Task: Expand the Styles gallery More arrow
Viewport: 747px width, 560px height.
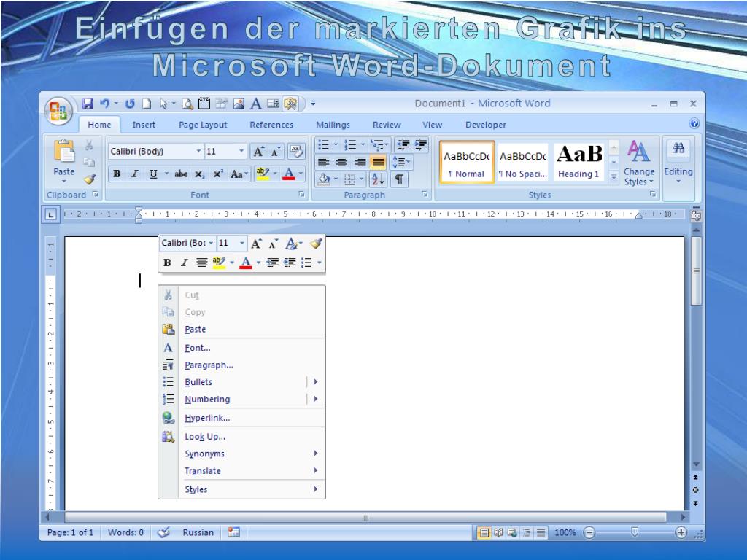Action: [614, 178]
